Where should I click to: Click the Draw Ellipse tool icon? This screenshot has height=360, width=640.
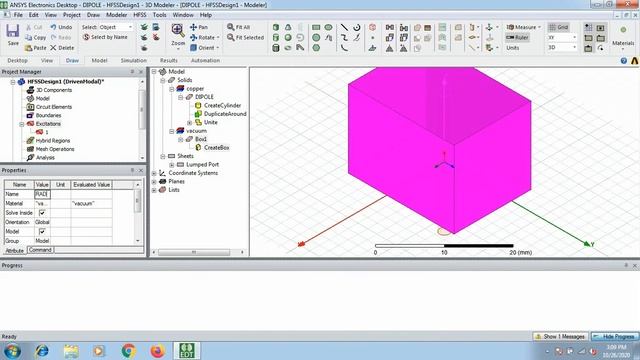(329, 27)
